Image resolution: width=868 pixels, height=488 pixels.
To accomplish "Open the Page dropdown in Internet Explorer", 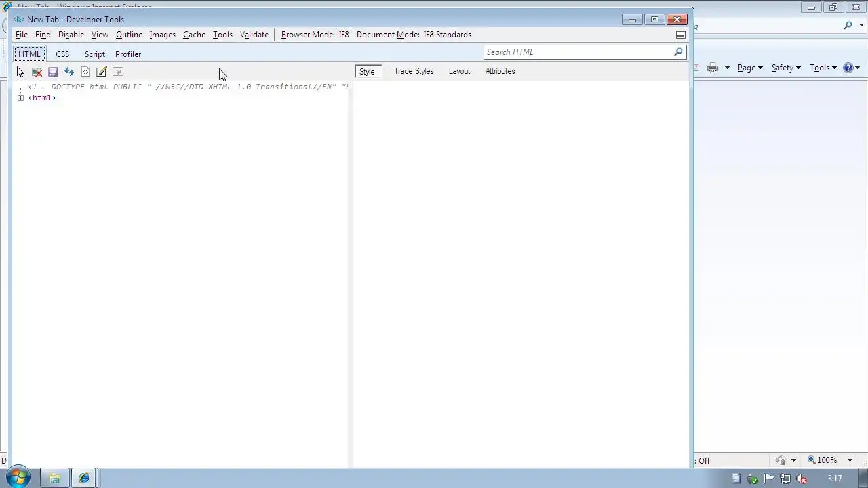I will 750,68.
